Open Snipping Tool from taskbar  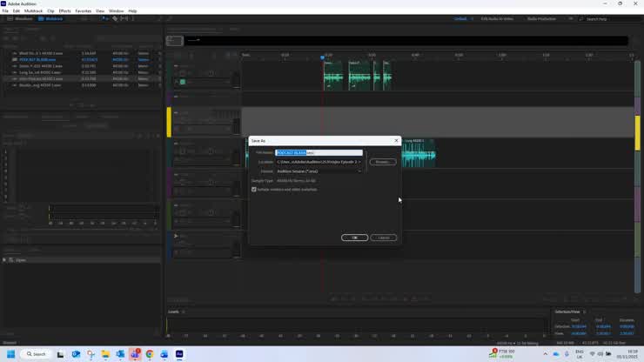pos(91,354)
